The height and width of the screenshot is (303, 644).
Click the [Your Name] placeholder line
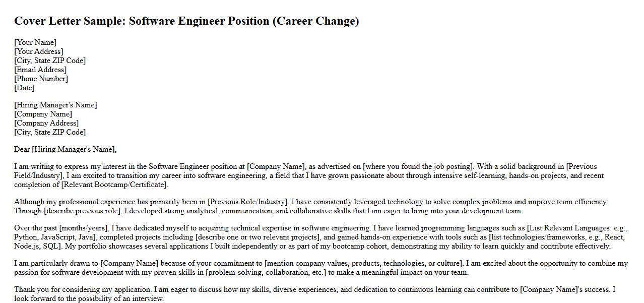click(35, 42)
